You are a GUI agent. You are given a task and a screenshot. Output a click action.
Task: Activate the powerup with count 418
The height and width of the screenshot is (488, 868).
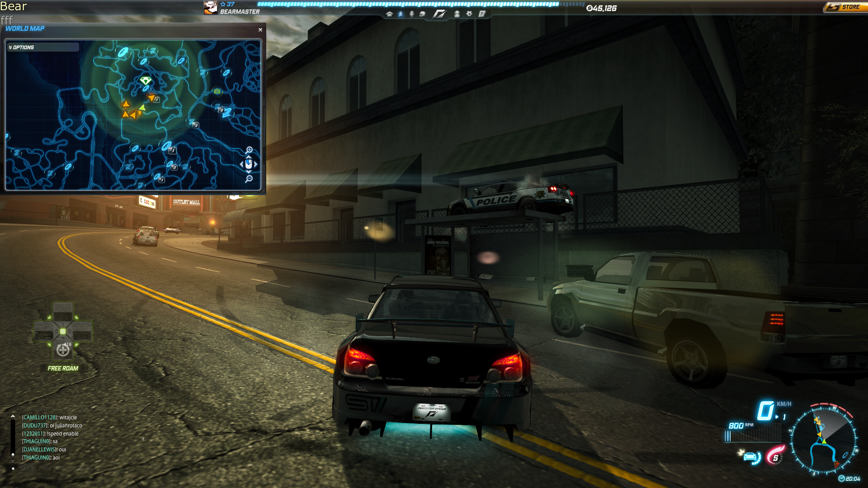pos(63,349)
